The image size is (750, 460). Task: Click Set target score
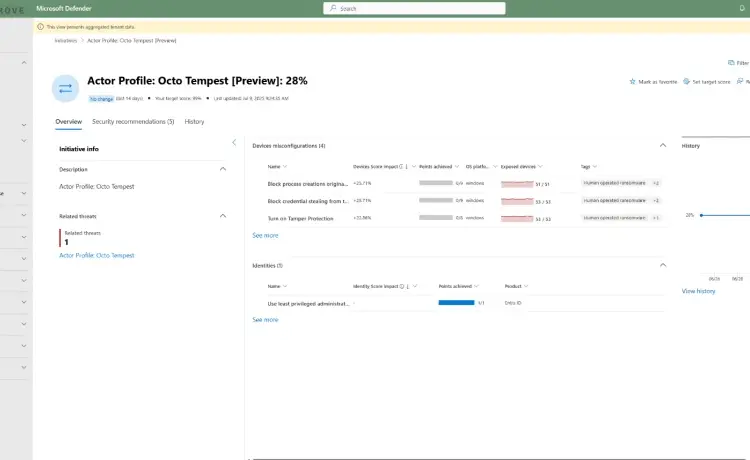pos(707,82)
